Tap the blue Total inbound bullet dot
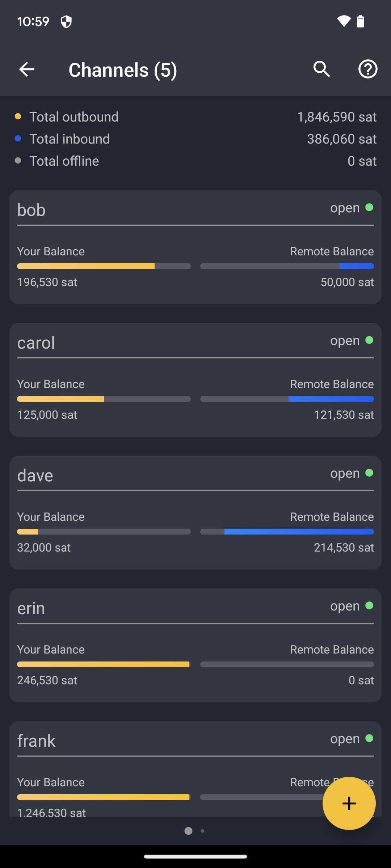The image size is (391, 868). tap(18, 139)
